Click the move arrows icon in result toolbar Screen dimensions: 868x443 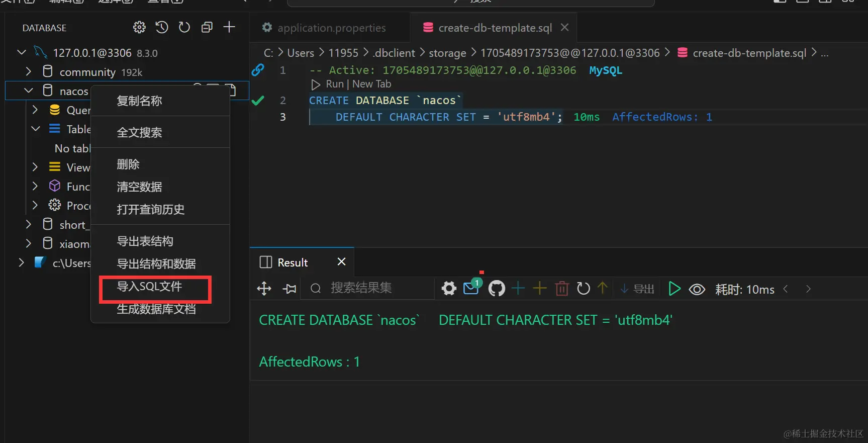click(x=264, y=289)
